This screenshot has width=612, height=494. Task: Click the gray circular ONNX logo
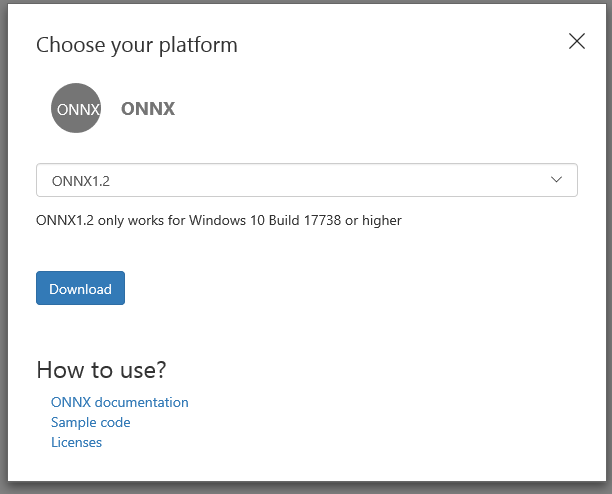(x=76, y=108)
